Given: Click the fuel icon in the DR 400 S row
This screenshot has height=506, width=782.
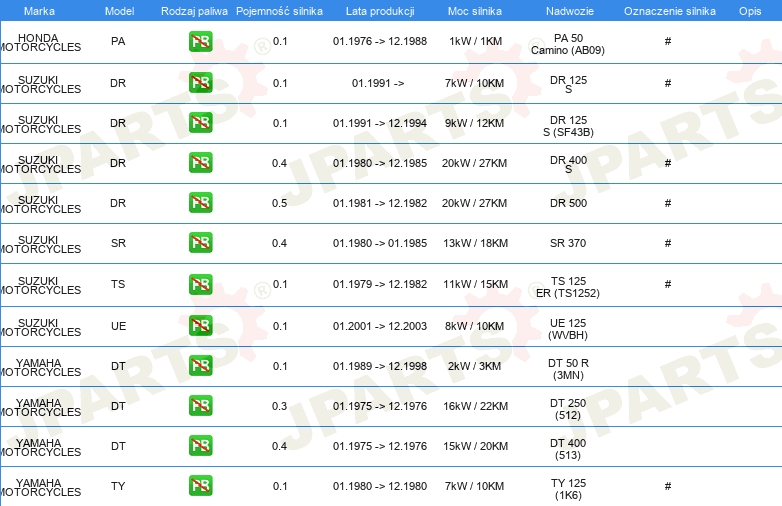Looking at the screenshot, I should click(200, 163).
